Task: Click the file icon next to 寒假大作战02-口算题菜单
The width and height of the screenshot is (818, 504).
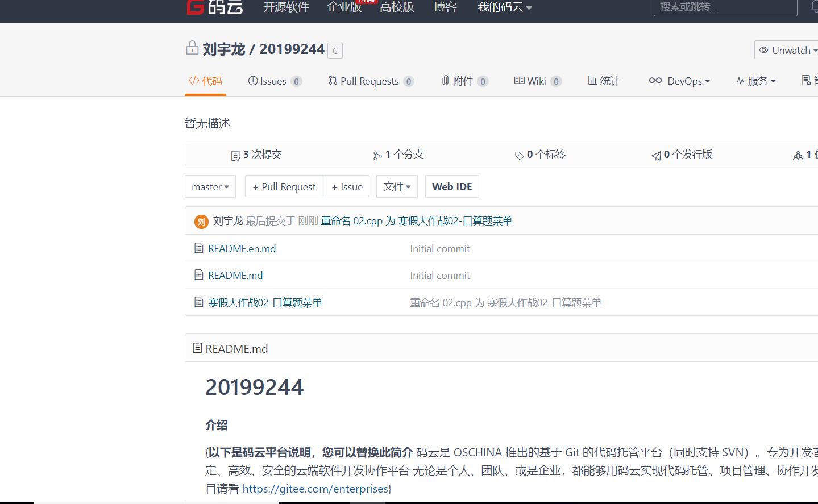Action: click(199, 302)
